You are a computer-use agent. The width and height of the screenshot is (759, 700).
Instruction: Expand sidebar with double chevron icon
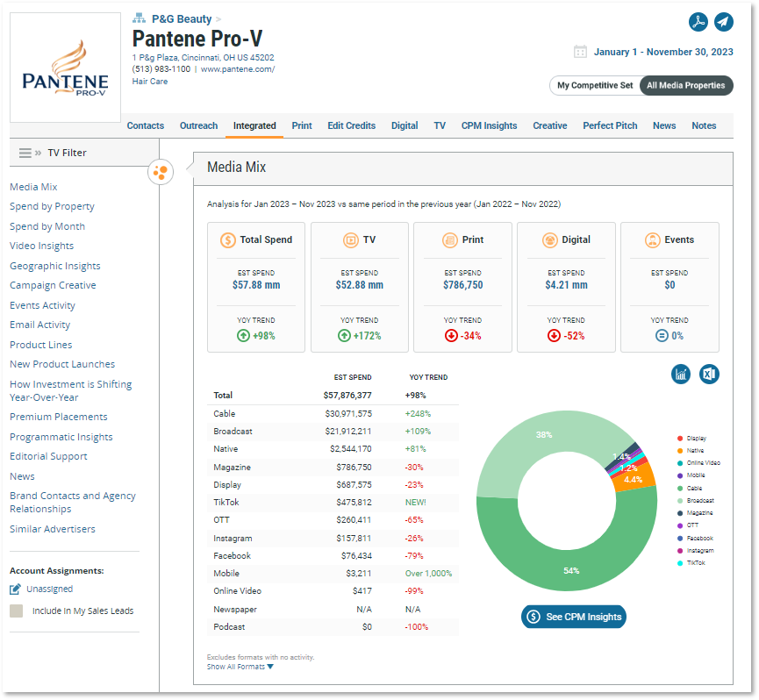(38, 153)
